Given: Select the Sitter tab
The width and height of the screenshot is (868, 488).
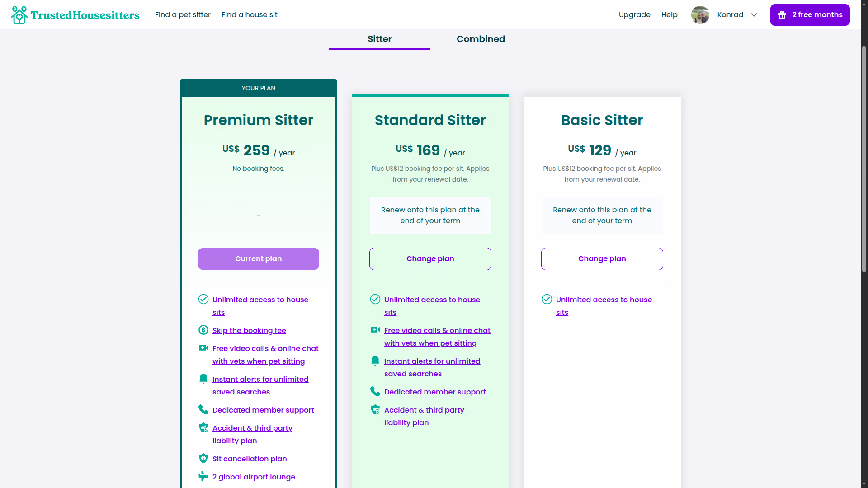Looking at the screenshot, I should [379, 39].
